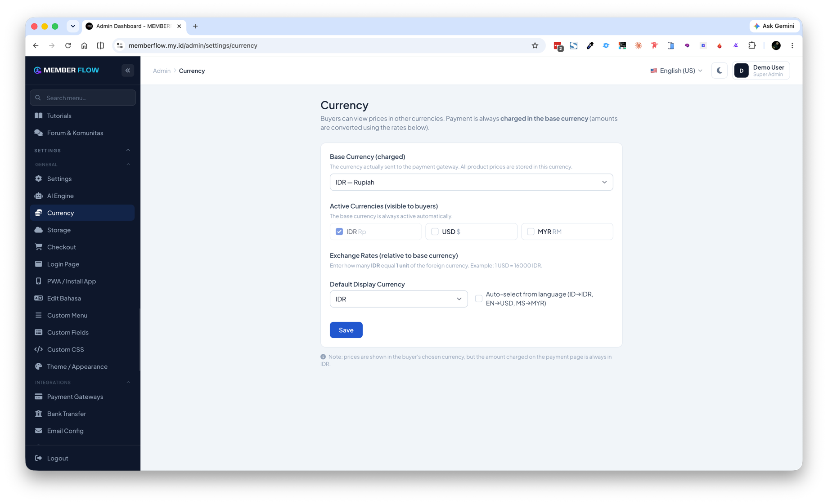Enable the MYR currency checkbox
828x504 pixels.
pos(531,232)
